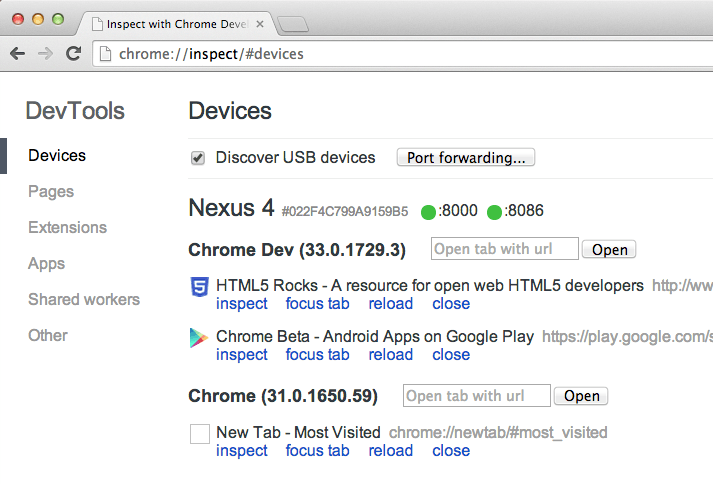Reload the New Tab - Most Visited tab
Screen dimensions: 713x484
(x=391, y=451)
